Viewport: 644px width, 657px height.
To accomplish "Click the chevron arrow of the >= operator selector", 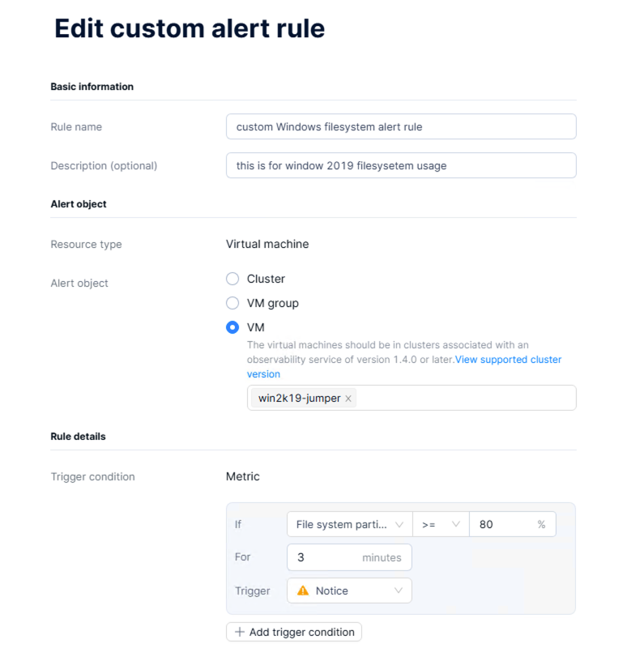I will point(456,524).
